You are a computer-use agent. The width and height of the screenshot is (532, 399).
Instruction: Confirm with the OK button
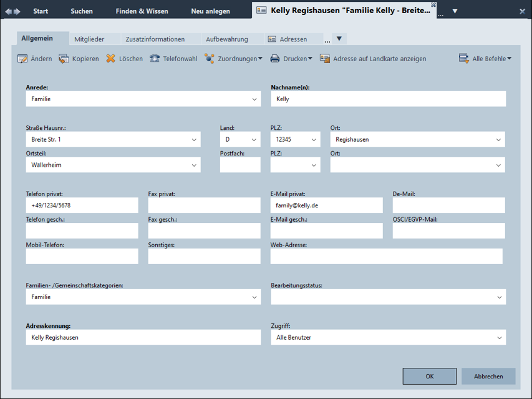click(x=430, y=377)
